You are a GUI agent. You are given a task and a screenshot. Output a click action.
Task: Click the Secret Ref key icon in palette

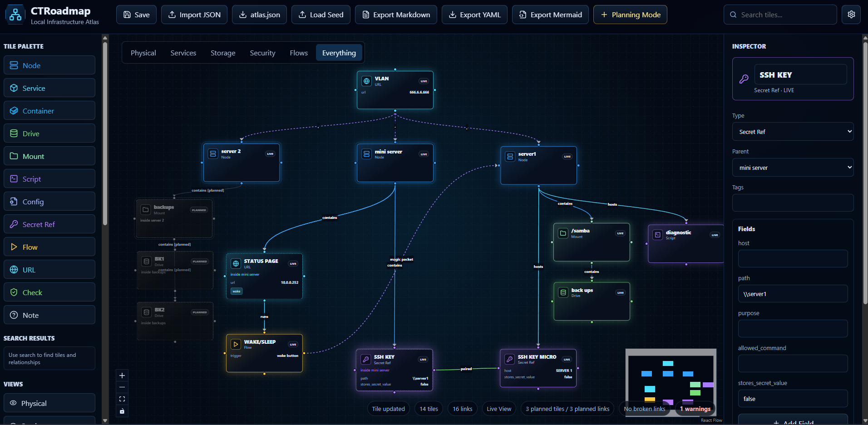coord(14,224)
